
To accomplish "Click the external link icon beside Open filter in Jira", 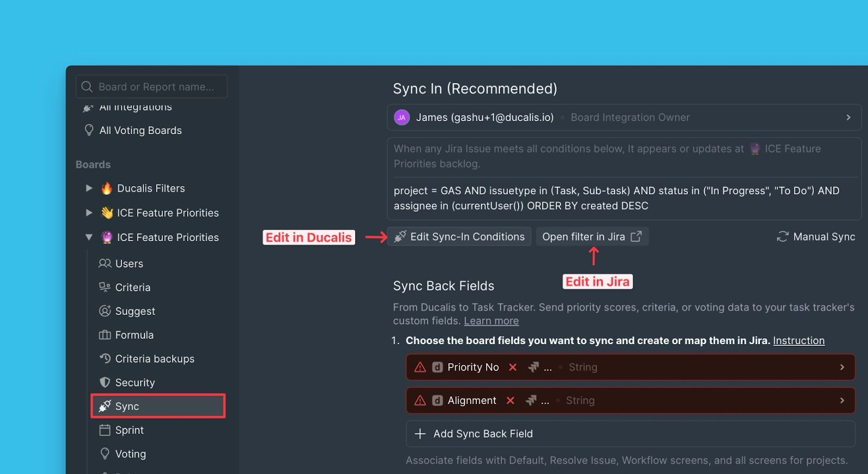I will 636,237.
